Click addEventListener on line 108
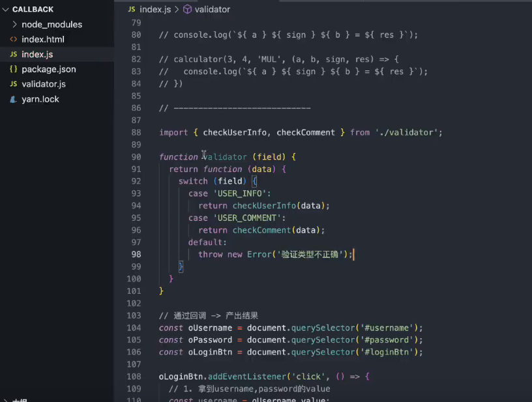532x402 pixels. [247, 377]
